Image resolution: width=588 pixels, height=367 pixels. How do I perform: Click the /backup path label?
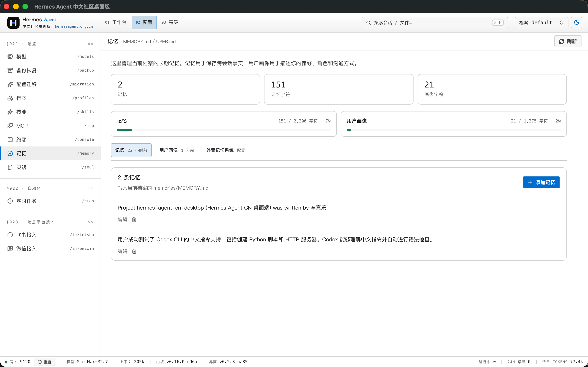click(x=86, y=70)
